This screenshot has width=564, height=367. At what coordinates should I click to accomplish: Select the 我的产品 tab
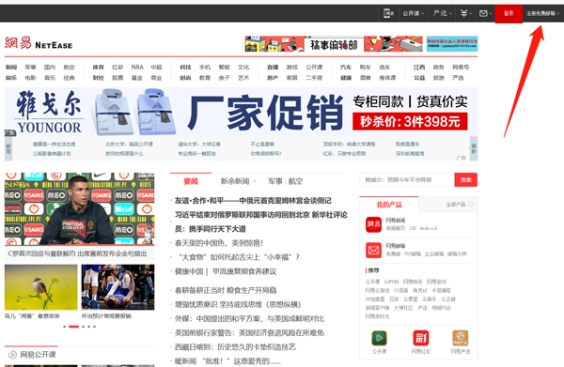[389, 205]
